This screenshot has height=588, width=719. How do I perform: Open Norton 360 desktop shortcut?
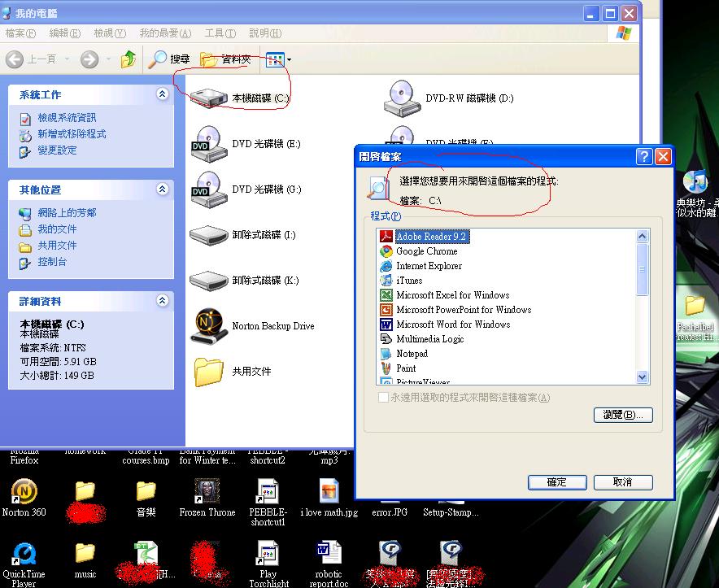25,492
